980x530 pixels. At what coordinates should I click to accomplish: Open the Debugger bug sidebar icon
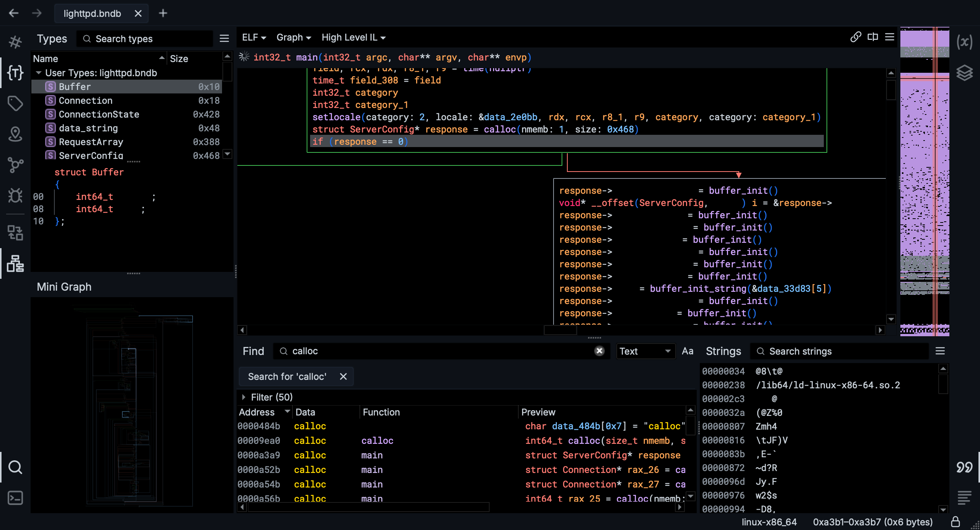click(x=15, y=196)
